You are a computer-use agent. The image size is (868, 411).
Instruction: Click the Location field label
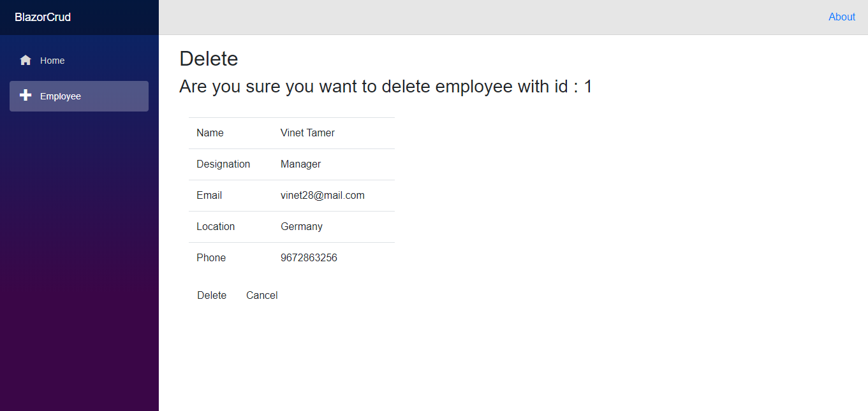[x=216, y=227]
